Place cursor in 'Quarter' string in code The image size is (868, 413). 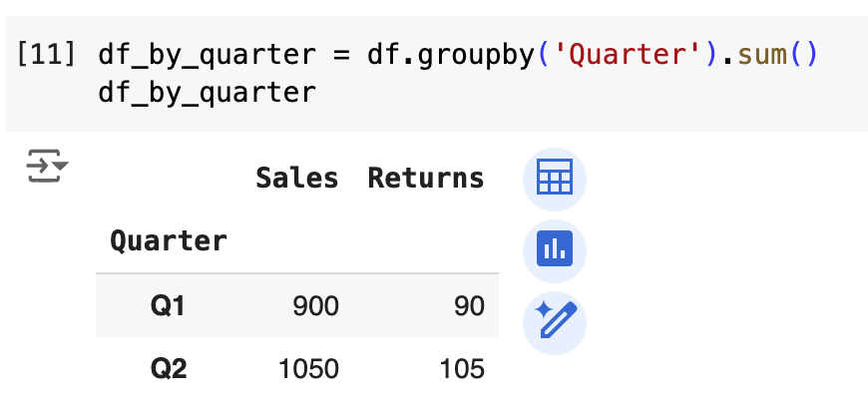(624, 54)
